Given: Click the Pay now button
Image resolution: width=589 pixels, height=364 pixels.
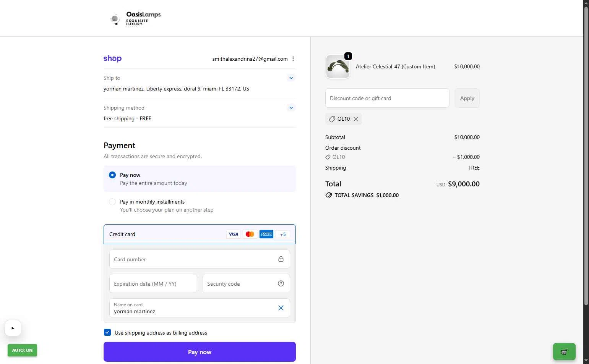Looking at the screenshot, I should click(x=200, y=352).
